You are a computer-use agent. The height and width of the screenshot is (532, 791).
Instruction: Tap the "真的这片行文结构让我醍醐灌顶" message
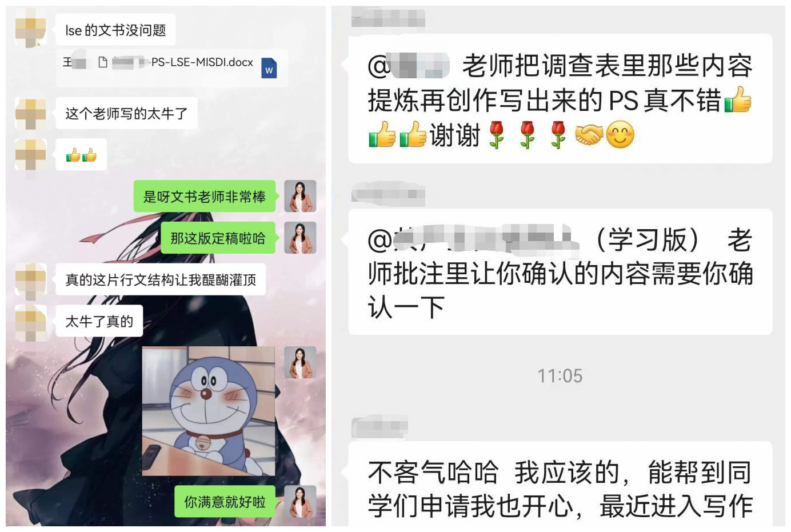[161, 279]
